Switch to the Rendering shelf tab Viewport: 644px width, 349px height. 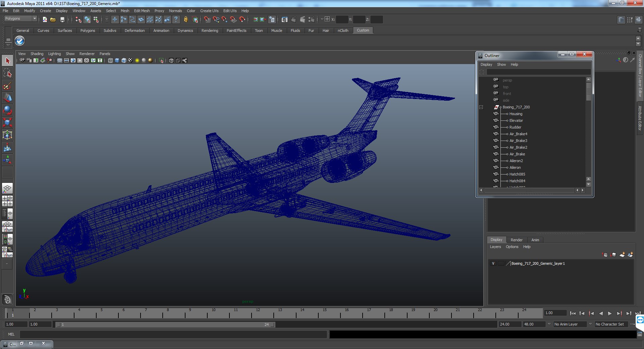click(210, 31)
